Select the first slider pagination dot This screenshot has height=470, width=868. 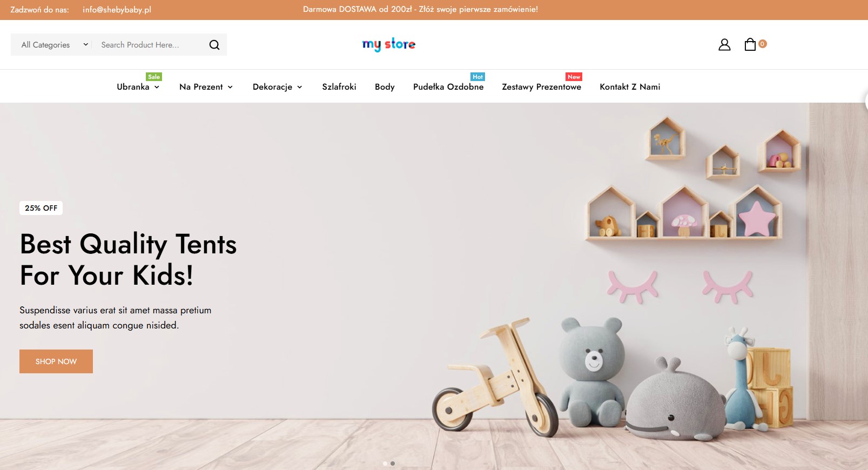coord(385,464)
